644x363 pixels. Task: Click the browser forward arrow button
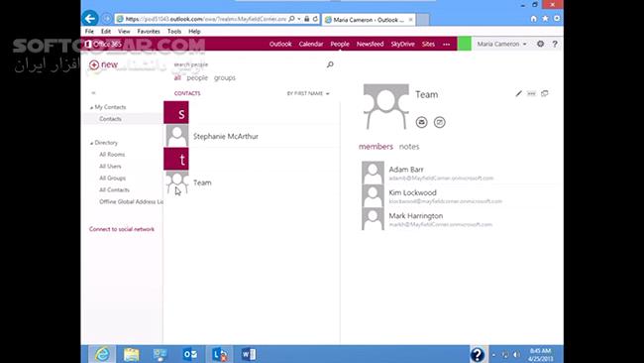coord(106,19)
